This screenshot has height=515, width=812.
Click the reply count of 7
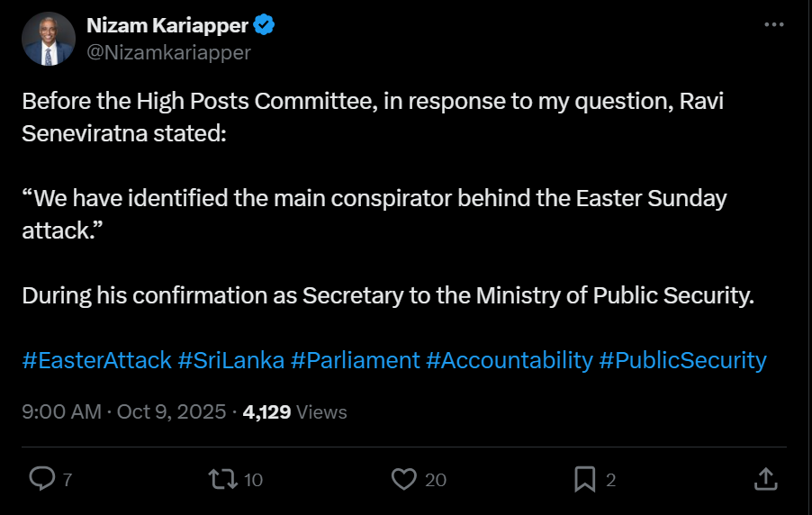point(68,480)
